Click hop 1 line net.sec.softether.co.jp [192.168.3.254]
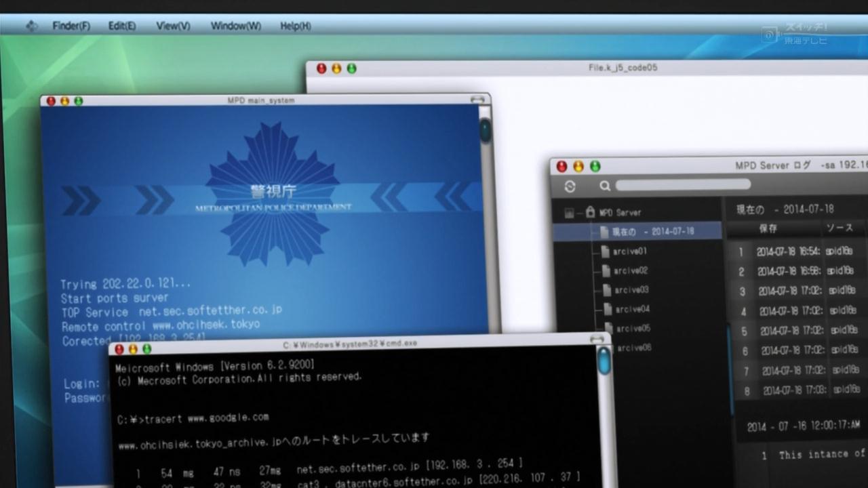 329,468
